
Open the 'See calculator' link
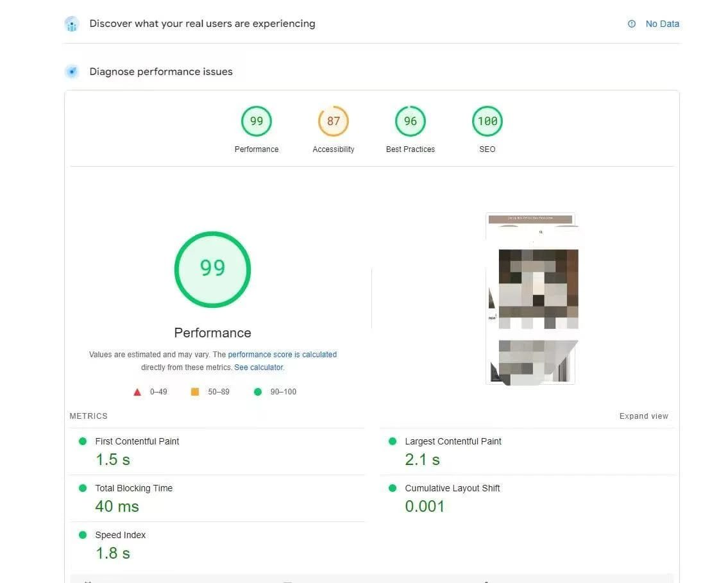coord(258,368)
